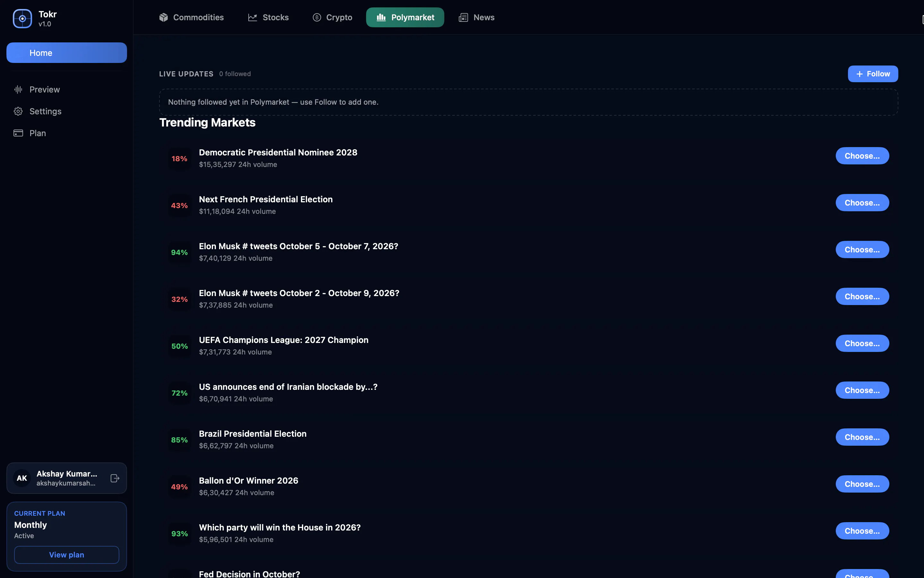Screen dimensions: 924x578
Task: Click the Plan card icon
Action: click(x=18, y=133)
